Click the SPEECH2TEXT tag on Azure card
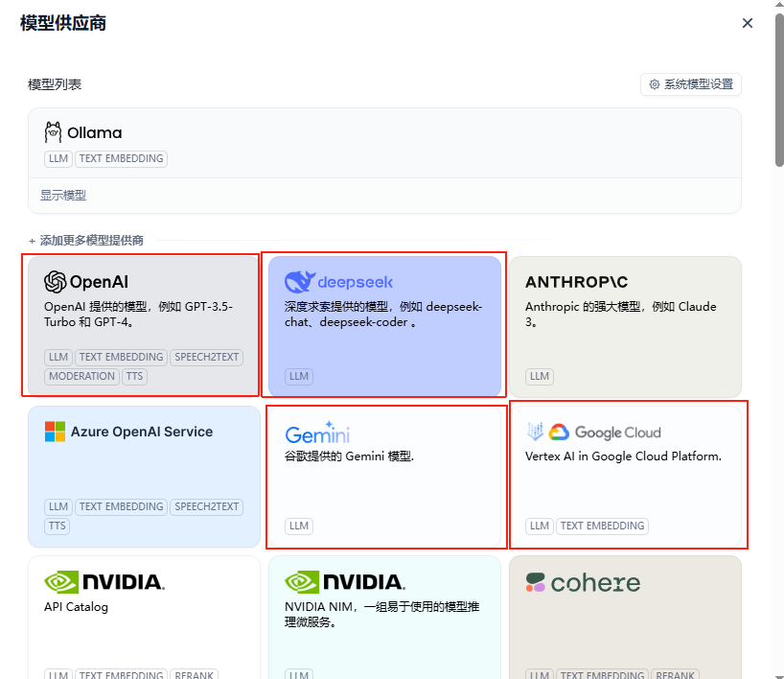Screen dimensions: 784x679 coord(207,507)
